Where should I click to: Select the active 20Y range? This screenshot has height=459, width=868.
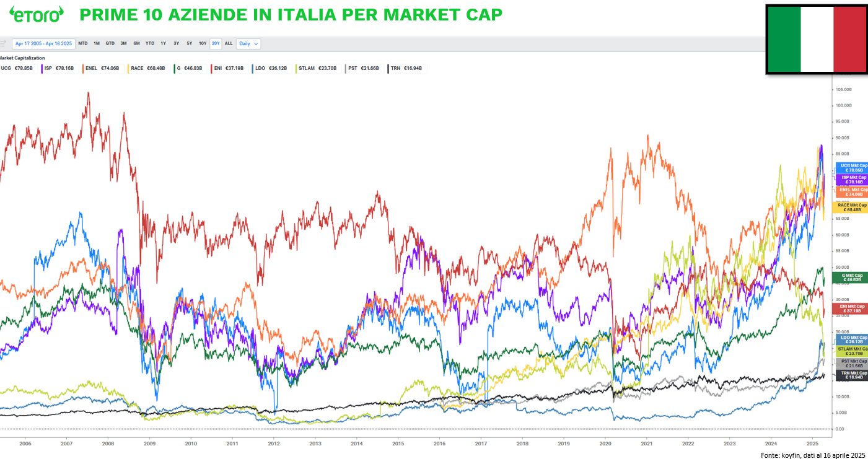(x=216, y=43)
